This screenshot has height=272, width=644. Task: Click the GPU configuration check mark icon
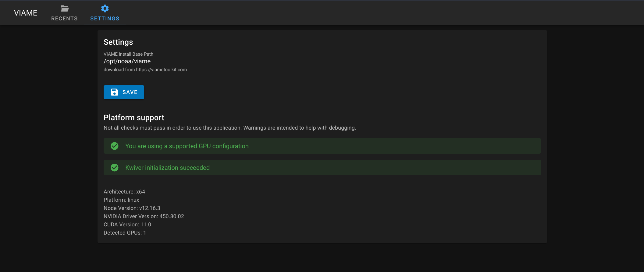point(115,146)
